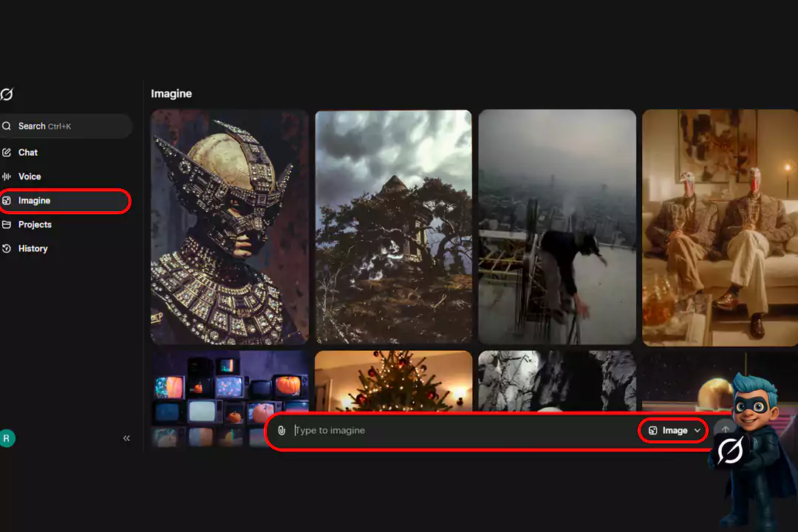This screenshot has height=532, width=798.
Task: Open the Projects section
Action: tap(35, 225)
